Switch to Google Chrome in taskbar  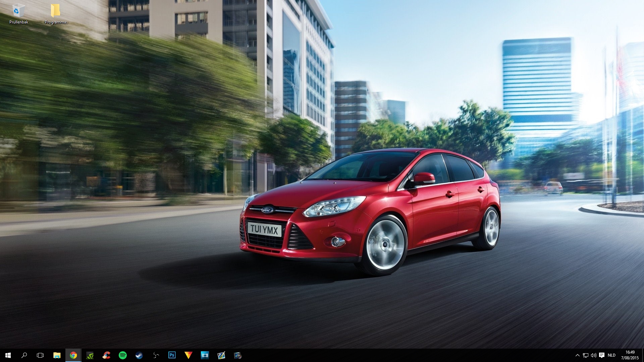pos(73,355)
